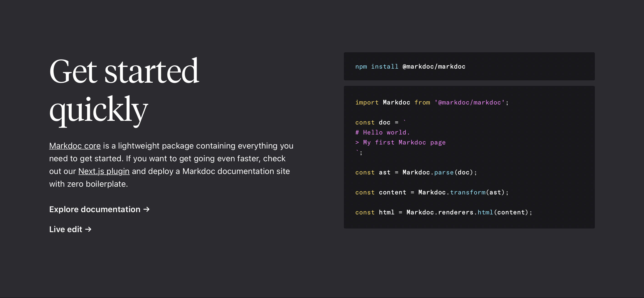The width and height of the screenshot is (644, 298).
Task: Click the '@markdoc/markdoc' string in the import line
Action: [x=469, y=103]
